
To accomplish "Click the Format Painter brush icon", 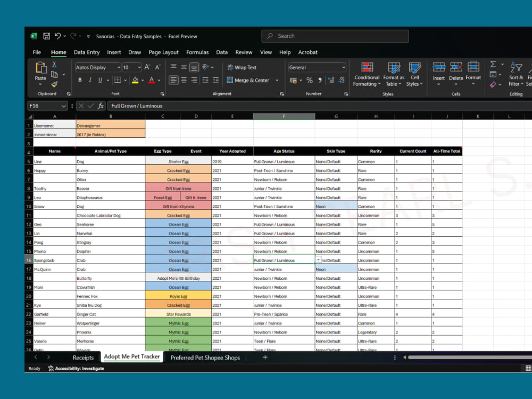I will [x=54, y=84].
